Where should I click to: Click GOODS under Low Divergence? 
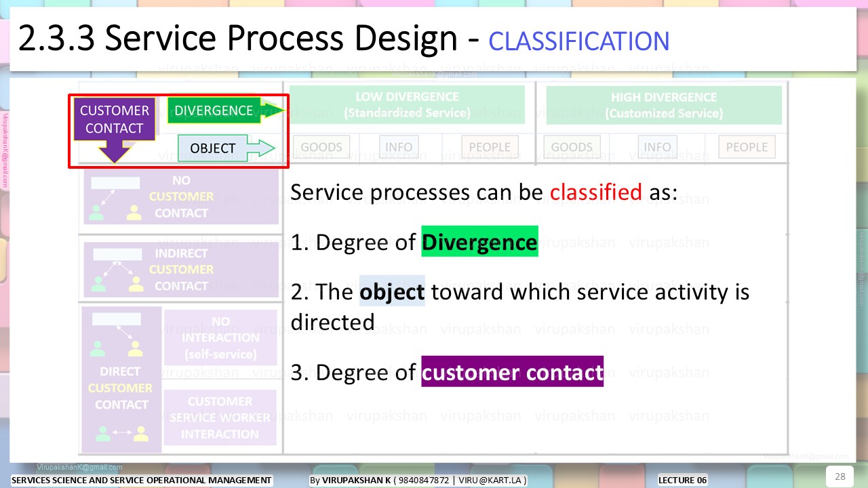(321, 147)
